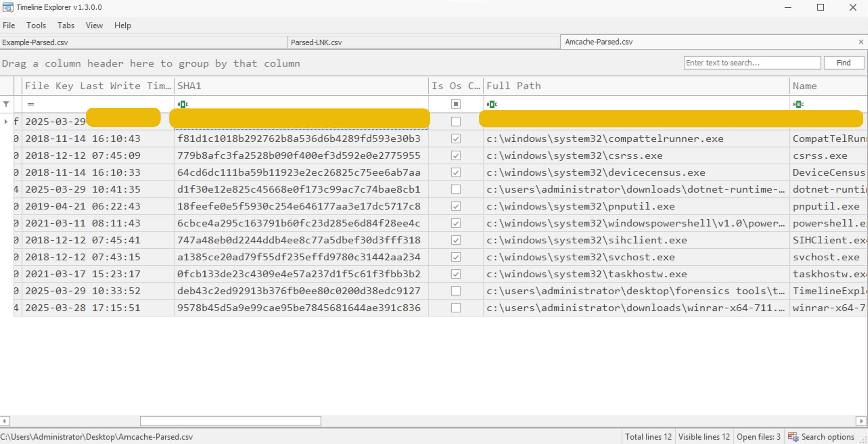Click Open files: 3 in status bar
Viewport: 868px width, 444px height.
click(x=759, y=437)
